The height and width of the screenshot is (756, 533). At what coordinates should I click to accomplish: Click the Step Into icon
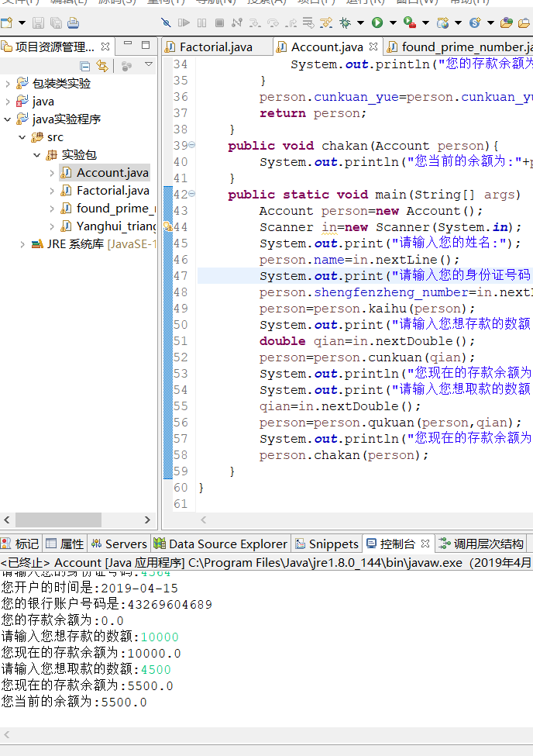point(255,22)
